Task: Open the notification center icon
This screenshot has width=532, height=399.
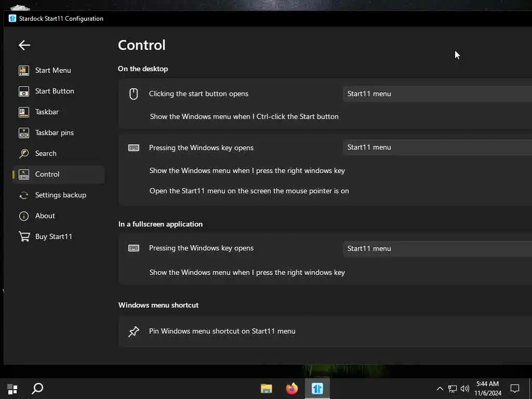Action: (x=515, y=389)
